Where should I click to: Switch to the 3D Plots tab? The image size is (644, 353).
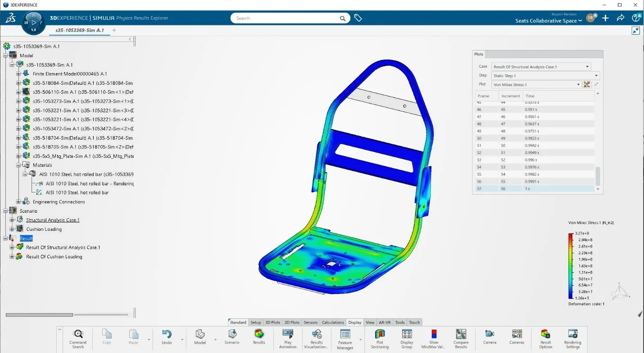[272, 322]
